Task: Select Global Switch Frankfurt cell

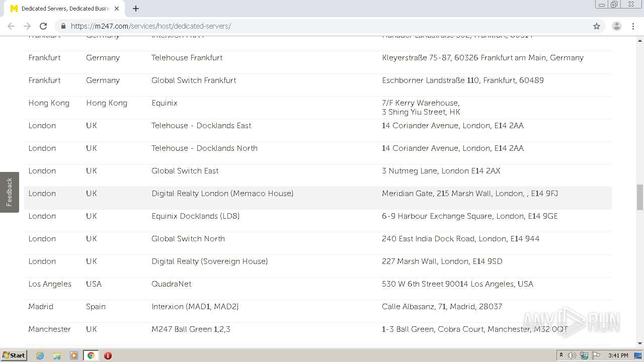Action: tap(194, 80)
